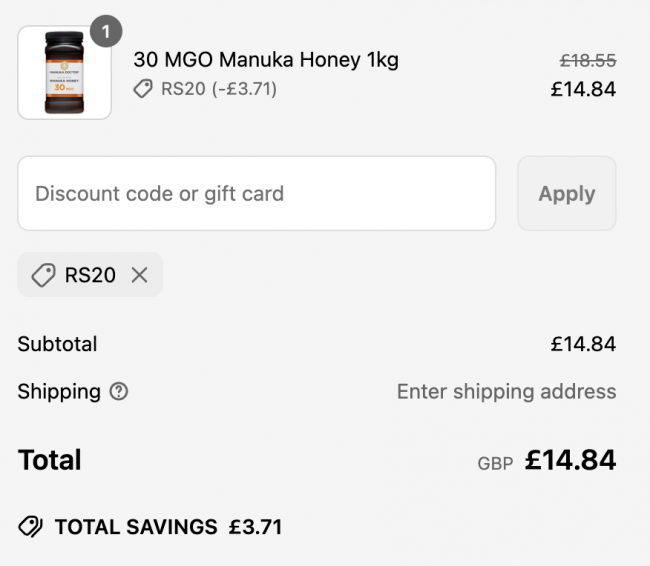This screenshot has height=566, width=650.
Task: Click the RS20 label in the chip
Action: (x=90, y=275)
